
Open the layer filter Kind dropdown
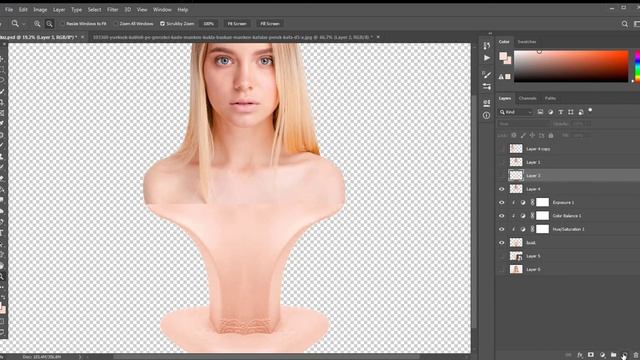pos(516,112)
